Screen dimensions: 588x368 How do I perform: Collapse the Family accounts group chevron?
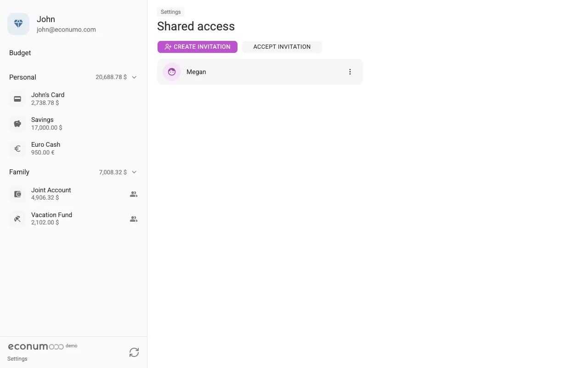[x=134, y=172]
